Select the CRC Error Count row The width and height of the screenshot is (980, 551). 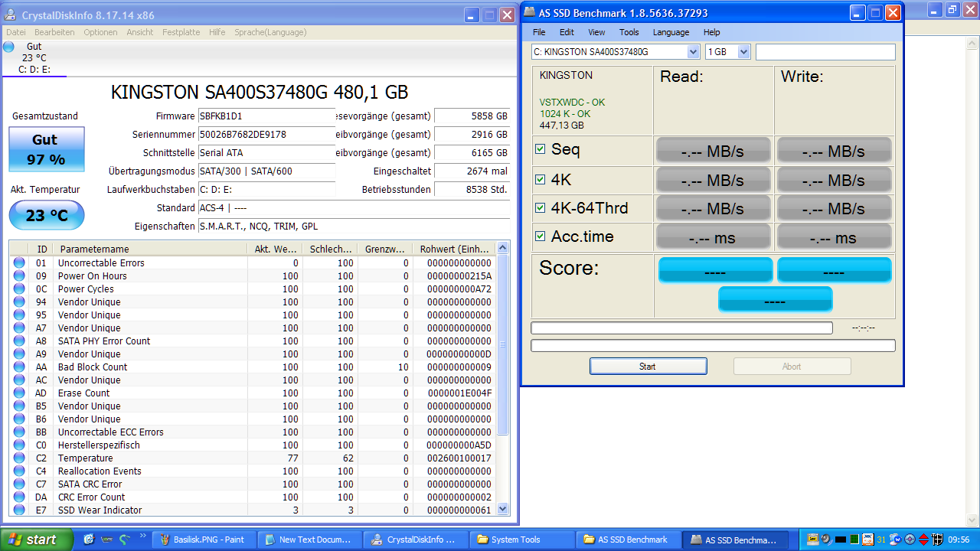tap(253, 497)
